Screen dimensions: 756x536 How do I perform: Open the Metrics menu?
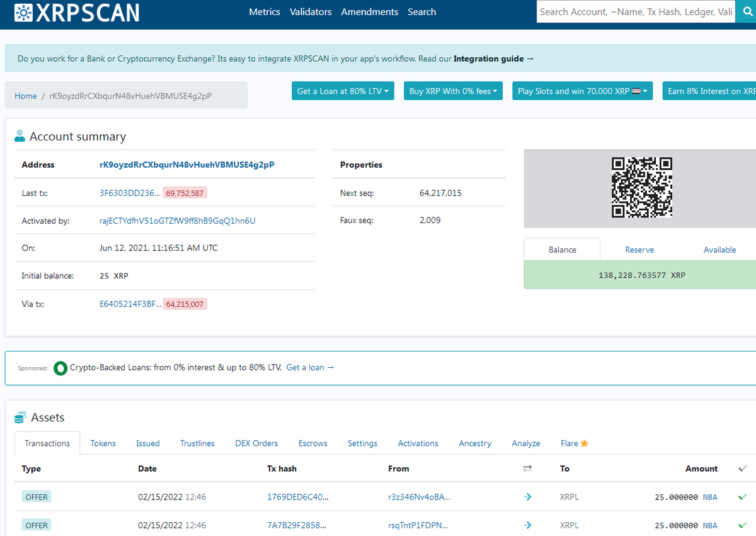pyautogui.click(x=265, y=12)
